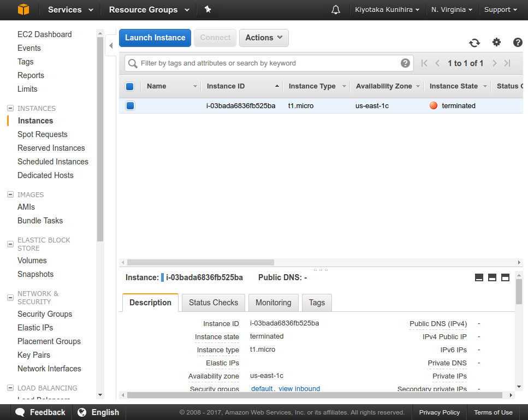This screenshot has width=528, height=420.
Task: Go to previous page of results
Action: coord(437,63)
